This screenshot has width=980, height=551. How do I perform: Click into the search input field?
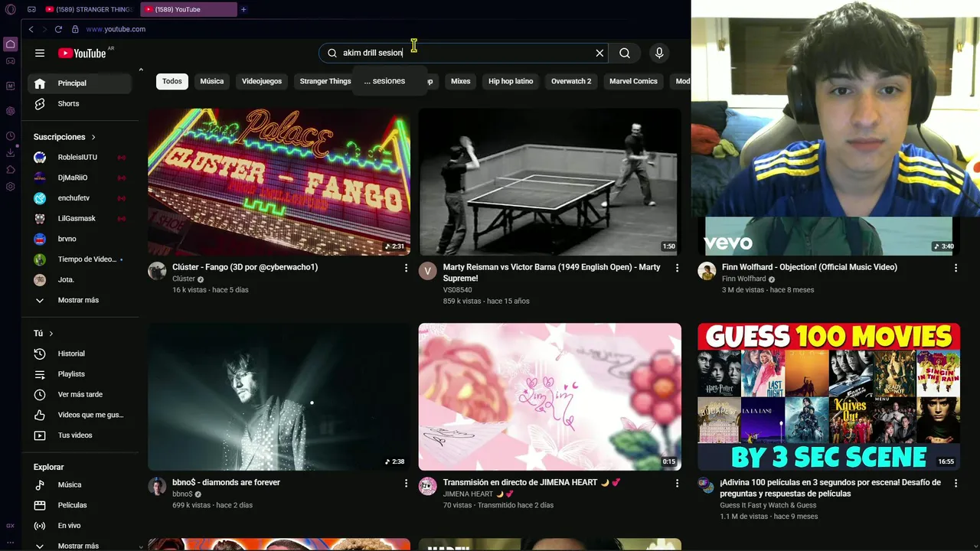463,53
